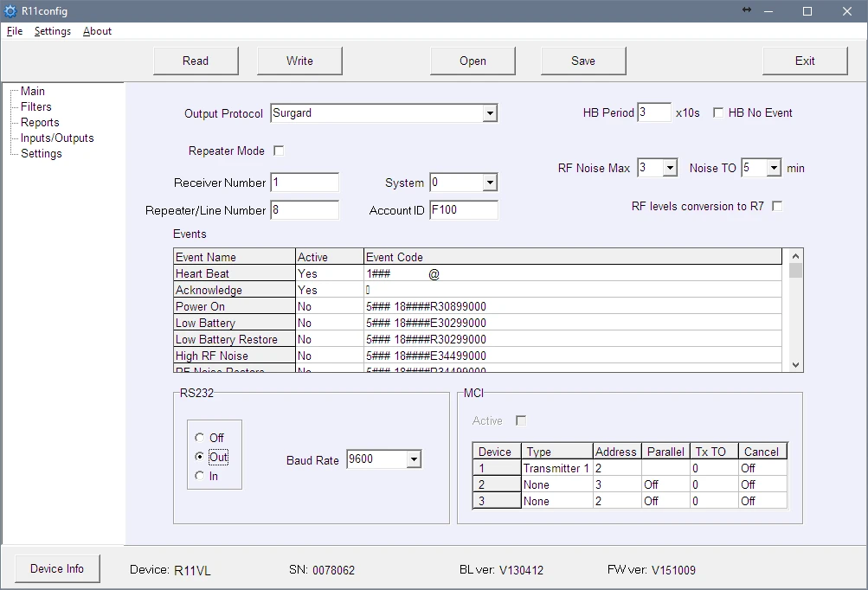Viewport: 868px width, 590px height.
Task: Open the File menu
Action: [14, 31]
